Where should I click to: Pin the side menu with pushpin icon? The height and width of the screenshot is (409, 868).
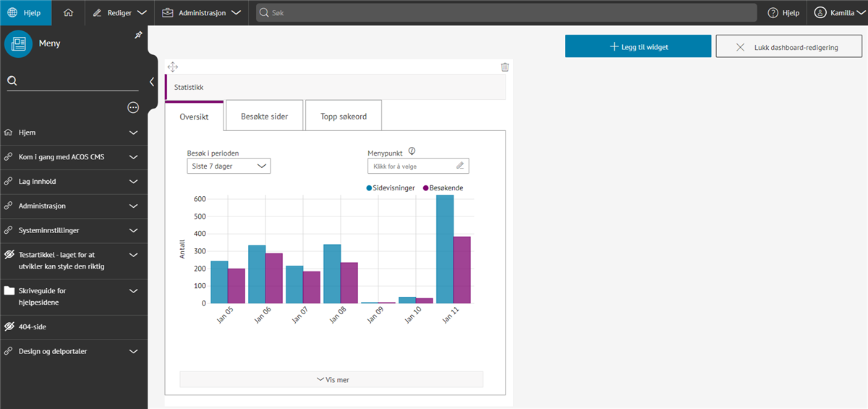(x=138, y=35)
